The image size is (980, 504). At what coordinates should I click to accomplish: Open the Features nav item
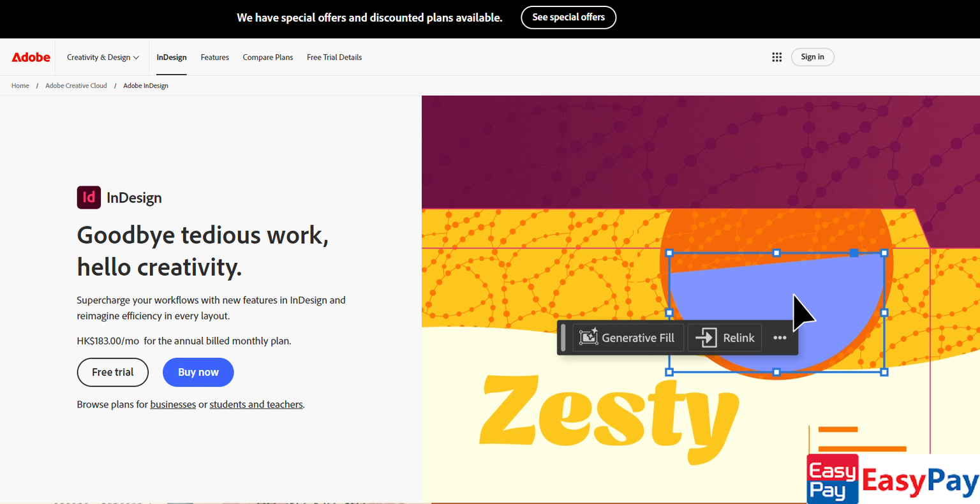tap(214, 57)
